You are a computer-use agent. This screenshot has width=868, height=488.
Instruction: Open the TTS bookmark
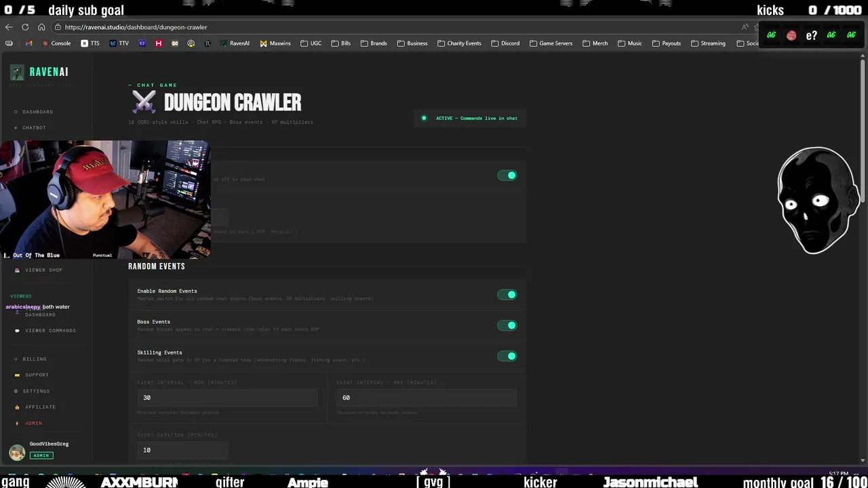point(90,43)
